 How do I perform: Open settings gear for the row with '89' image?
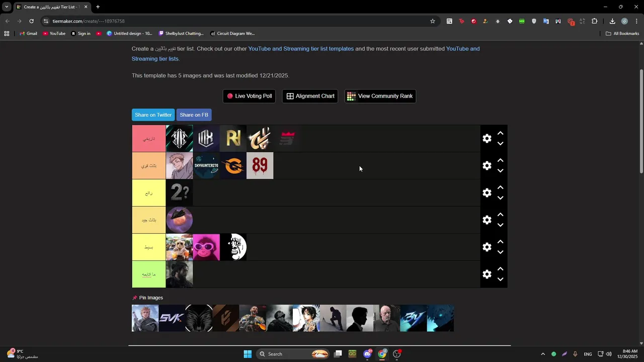(x=487, y=165)
